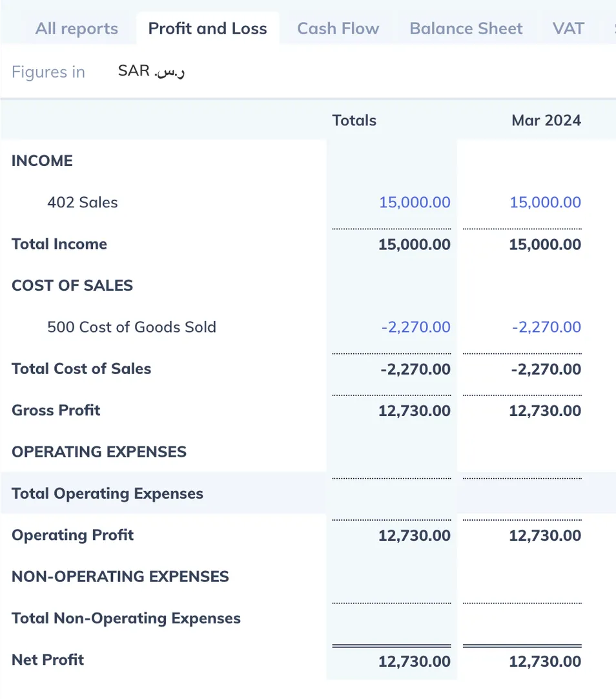Open the All reports tab
This screenshot has width=616, height=699.
point(76,29)
